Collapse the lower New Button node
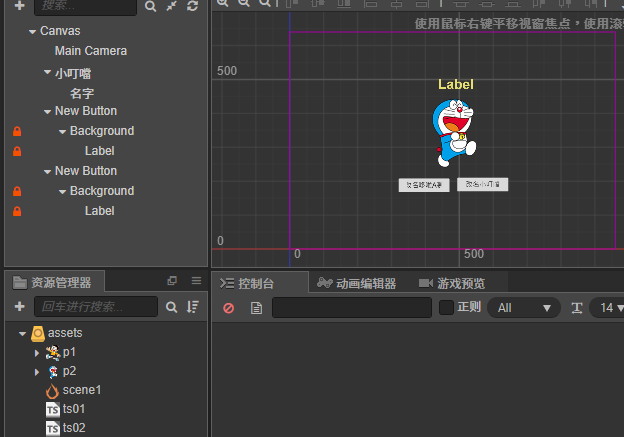Screen dimensions: 624x437 [47, 172]
